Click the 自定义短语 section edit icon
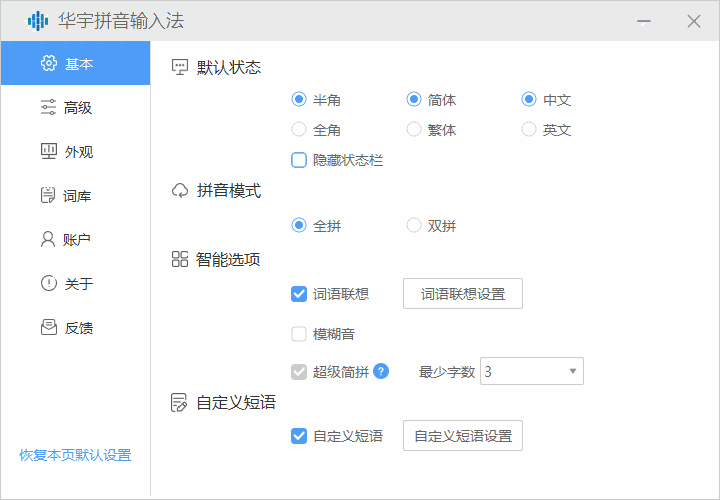This screenshot has height=500, width=720. click(x=179, y=403)
